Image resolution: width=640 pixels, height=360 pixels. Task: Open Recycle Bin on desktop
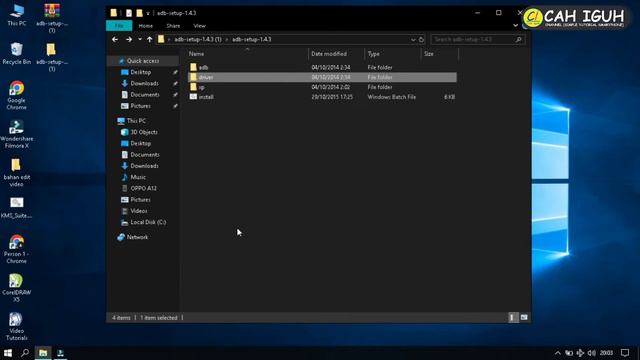pyautogui.click(x=17, y=53)
